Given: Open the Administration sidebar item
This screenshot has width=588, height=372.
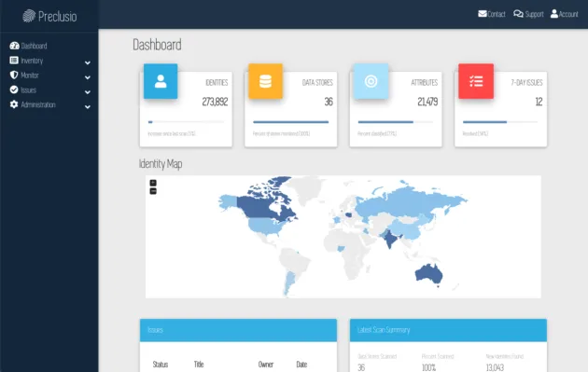Looking at the screenshot, I should tap(38, 104).
